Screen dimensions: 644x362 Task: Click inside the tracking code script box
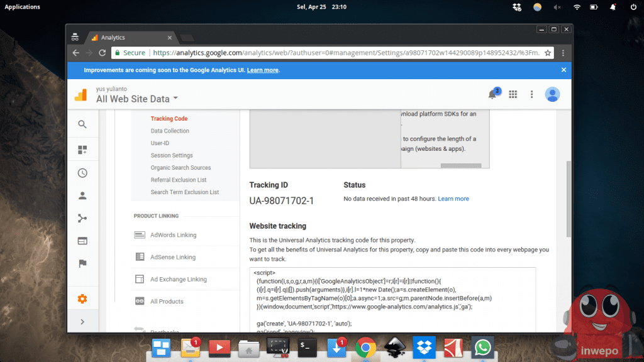(x=392, y=300)
